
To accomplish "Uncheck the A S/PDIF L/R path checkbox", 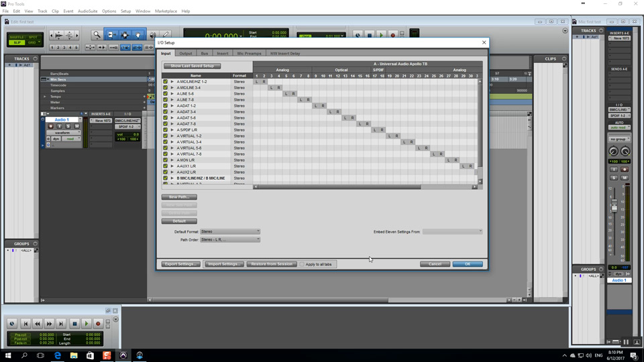I will pos(166,130).
